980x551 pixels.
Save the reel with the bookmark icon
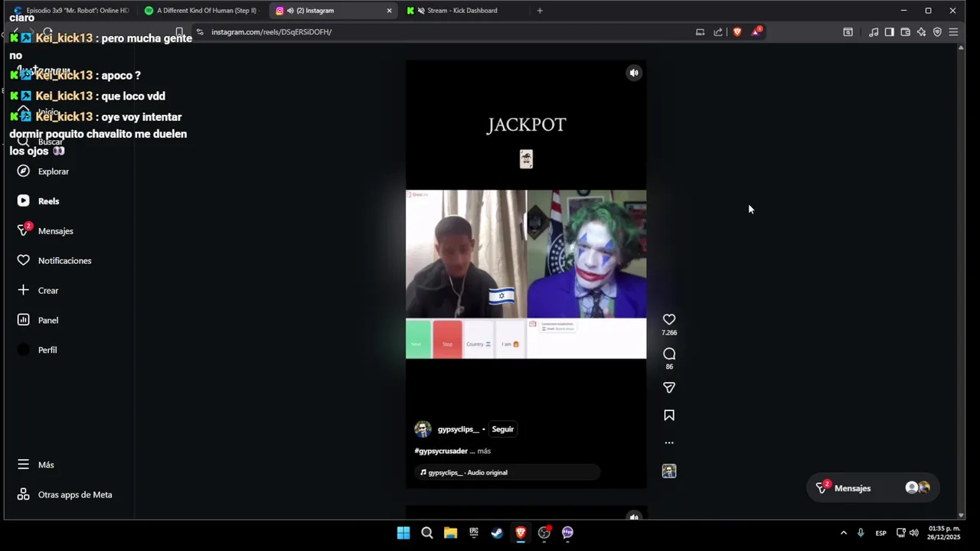(x=669, y=415)
